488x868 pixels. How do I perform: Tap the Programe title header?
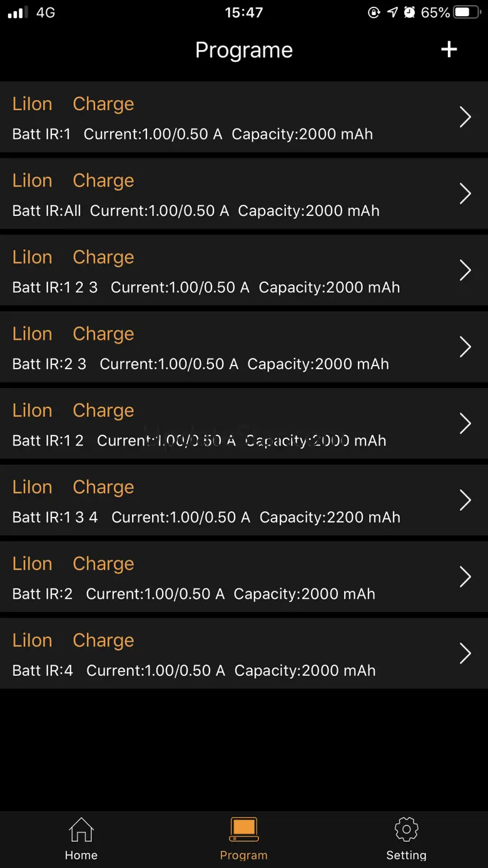[244, 50]
